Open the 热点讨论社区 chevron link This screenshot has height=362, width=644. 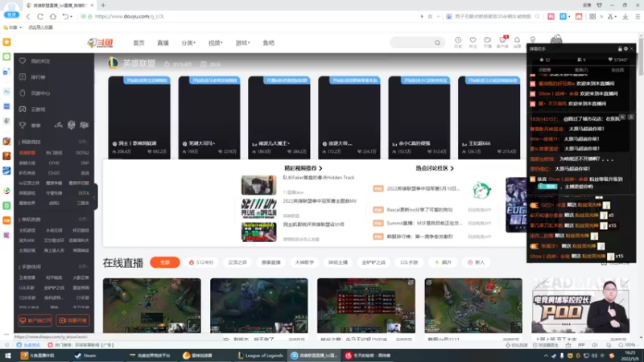click(435, 168)
